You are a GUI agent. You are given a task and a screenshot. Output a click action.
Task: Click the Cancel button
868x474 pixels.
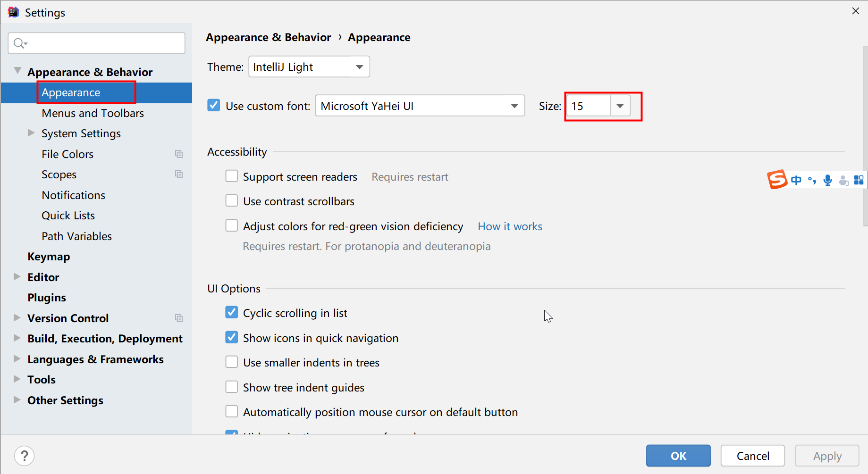click(753, 456)
